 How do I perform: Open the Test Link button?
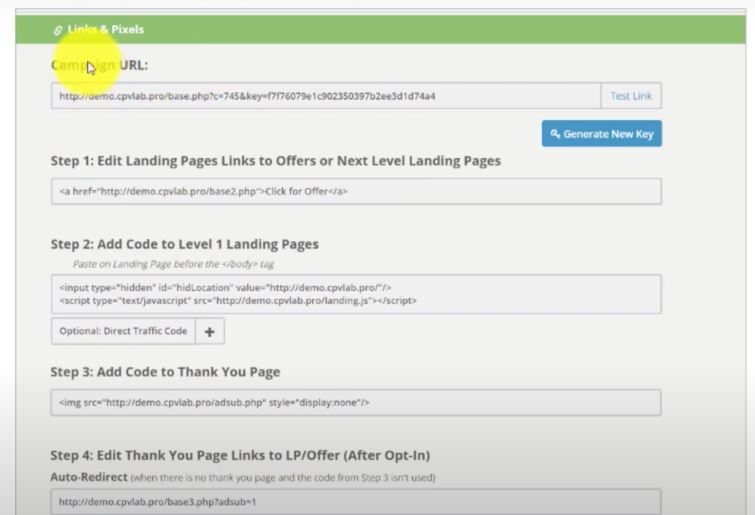[631, 96]
